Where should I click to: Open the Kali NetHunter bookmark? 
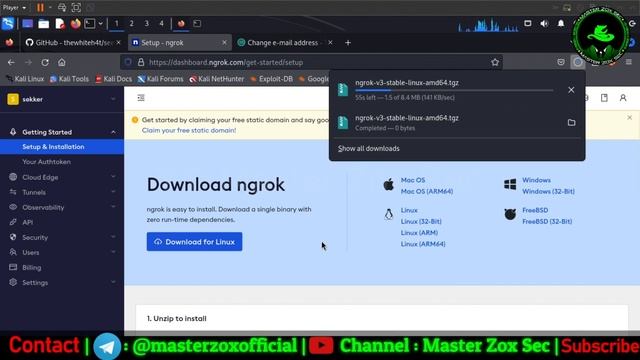pos(217,79)
